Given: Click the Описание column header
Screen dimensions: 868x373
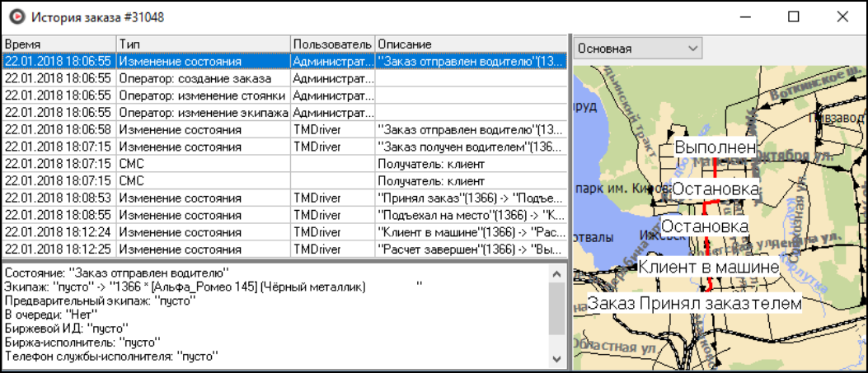Looking at the screenshot, I should (471, 44).
